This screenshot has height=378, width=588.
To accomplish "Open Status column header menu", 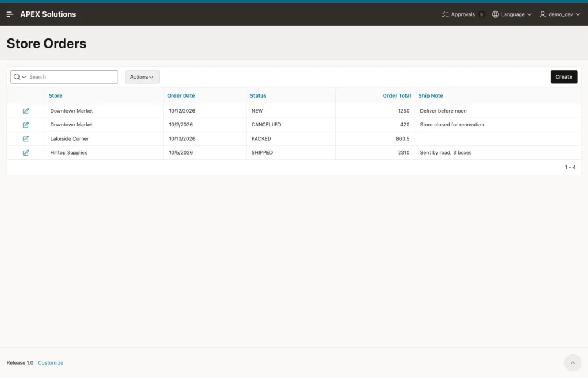I will coord(258,95).
